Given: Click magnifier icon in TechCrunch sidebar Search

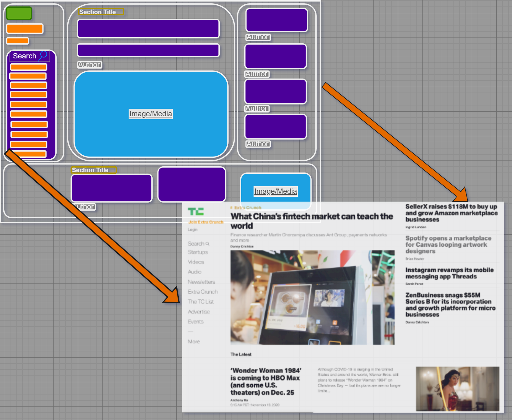Looking at the screenshot, I should (208, 244).
